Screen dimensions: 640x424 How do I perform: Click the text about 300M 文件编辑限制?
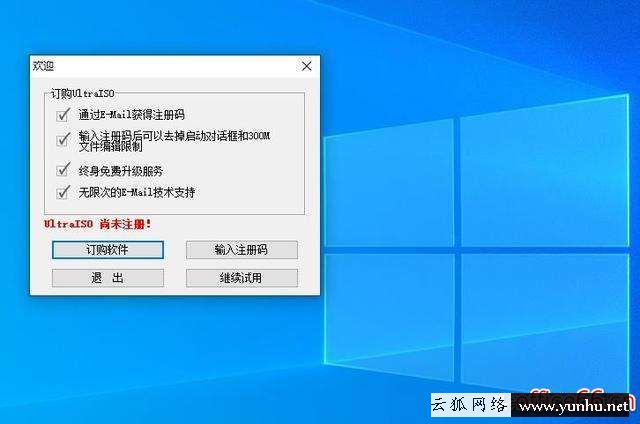coord(174,141)
